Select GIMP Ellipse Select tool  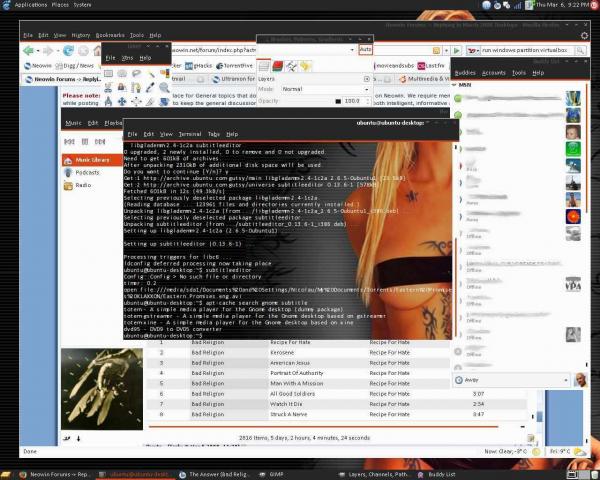122,73
